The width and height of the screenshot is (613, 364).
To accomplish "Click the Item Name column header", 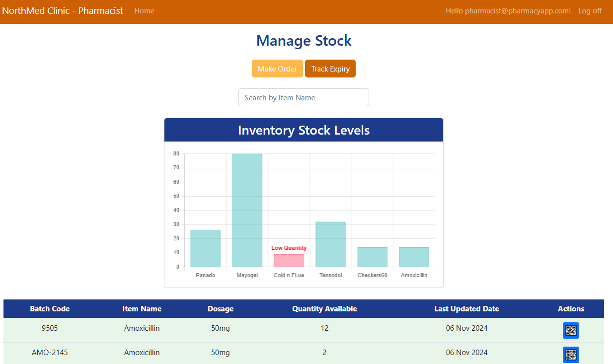I will pos(142,308).
